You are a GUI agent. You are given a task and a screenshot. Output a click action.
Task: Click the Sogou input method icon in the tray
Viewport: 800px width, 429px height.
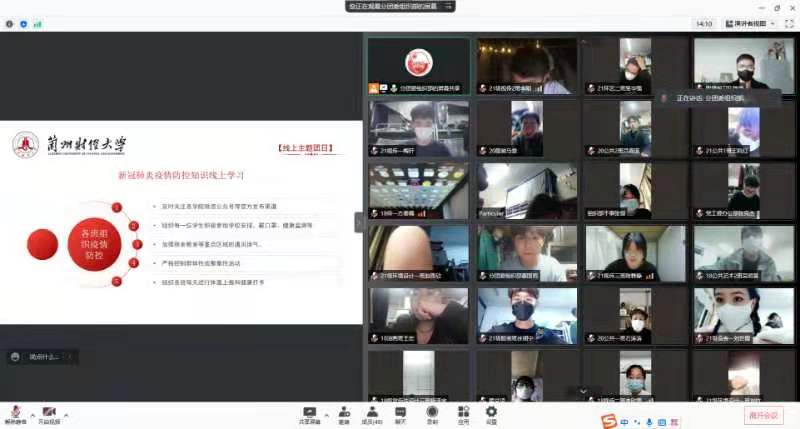608,422
